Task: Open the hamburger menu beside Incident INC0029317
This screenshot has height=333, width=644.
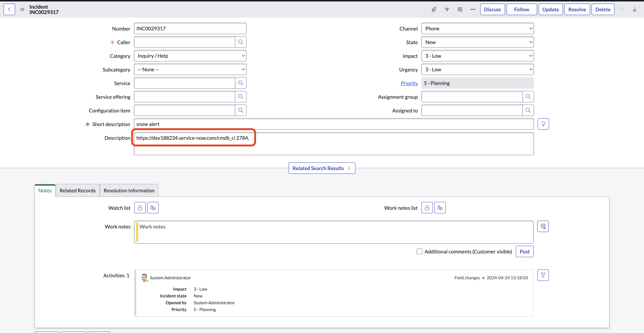Action: pyautogui.click(x=22, y=9)
